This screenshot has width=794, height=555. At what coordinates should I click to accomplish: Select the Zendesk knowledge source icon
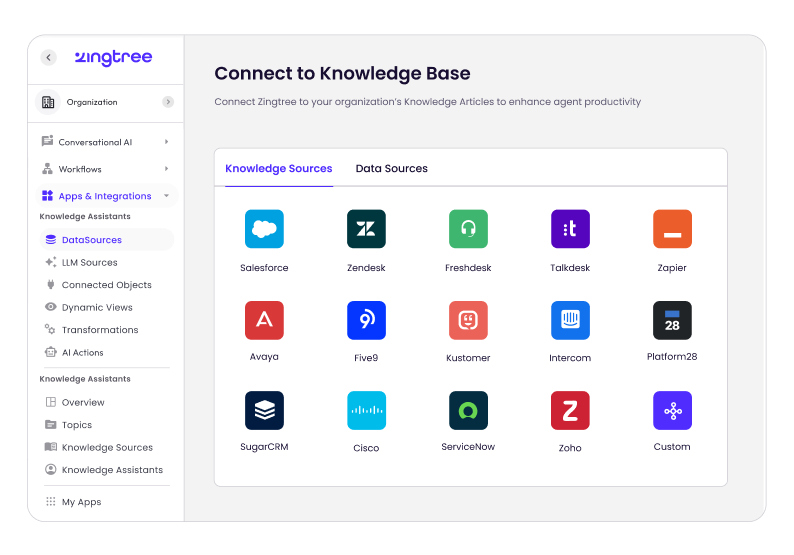coord(366,229)
